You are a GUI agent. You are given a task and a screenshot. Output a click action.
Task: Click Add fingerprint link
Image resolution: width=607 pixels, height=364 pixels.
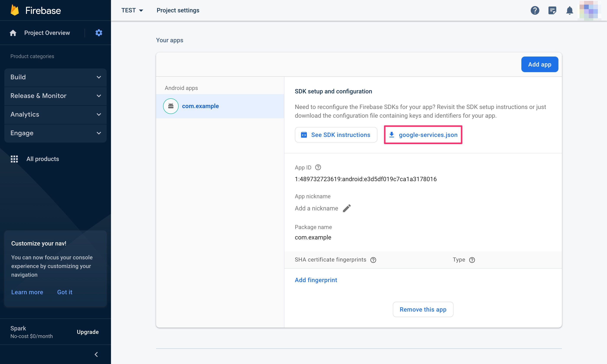(x=316, y=280)
